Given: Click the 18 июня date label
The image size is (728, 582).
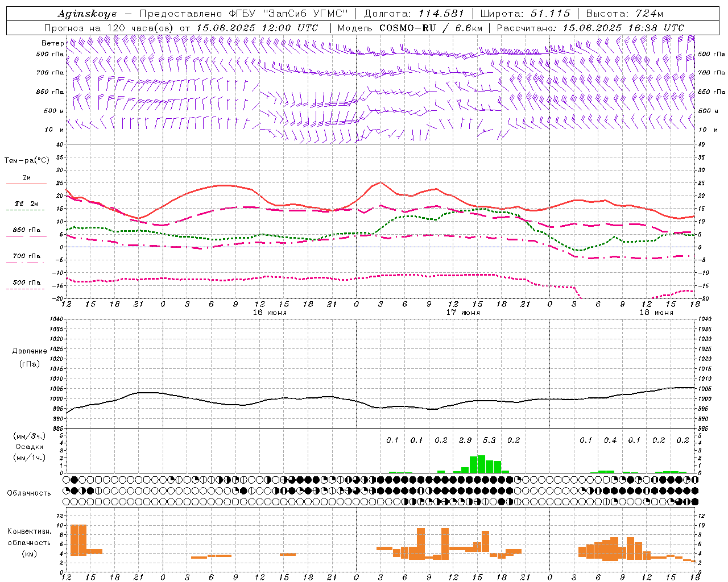Looking at the screenshot, I should (x=656, y=313).
